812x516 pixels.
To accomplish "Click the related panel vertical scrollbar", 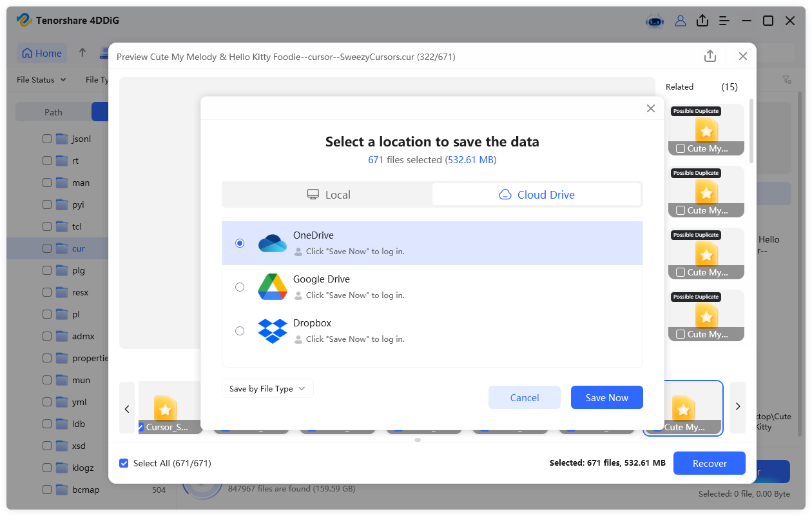I will coord(751,132).
